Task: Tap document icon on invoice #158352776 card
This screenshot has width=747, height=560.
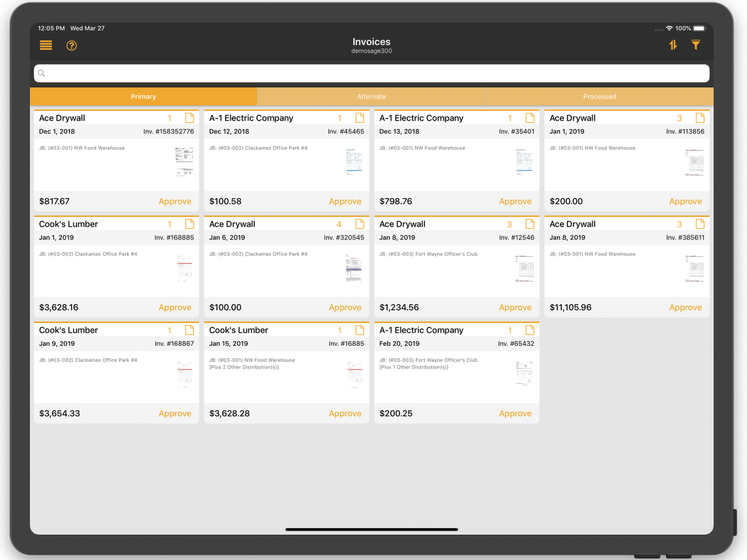Action: (189, 118)
